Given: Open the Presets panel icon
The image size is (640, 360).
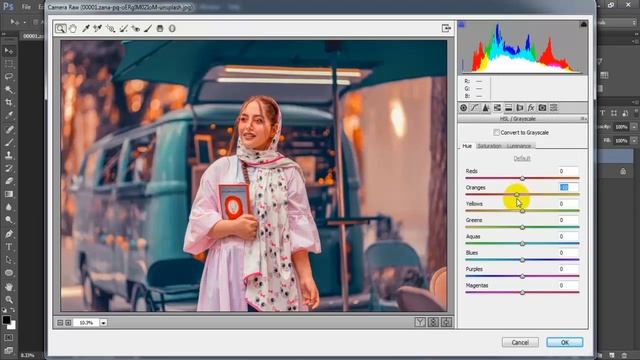Looking at the screenshot, I should click(554, 108).
